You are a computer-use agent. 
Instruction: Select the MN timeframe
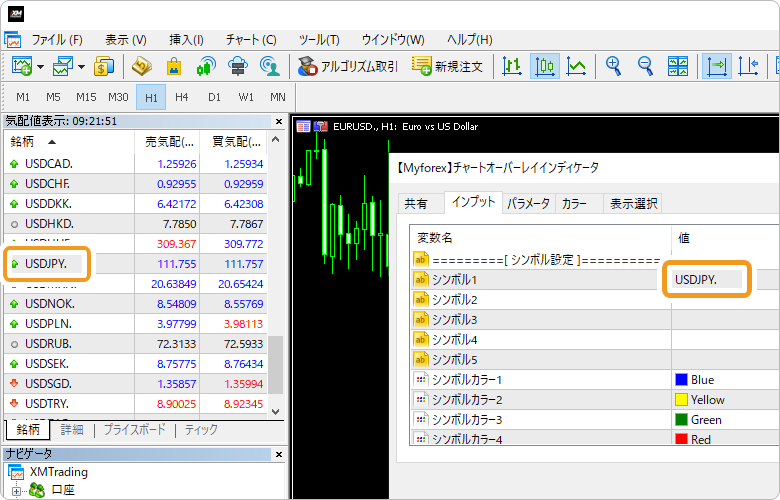pyautogui.click(x=278, y=97)
